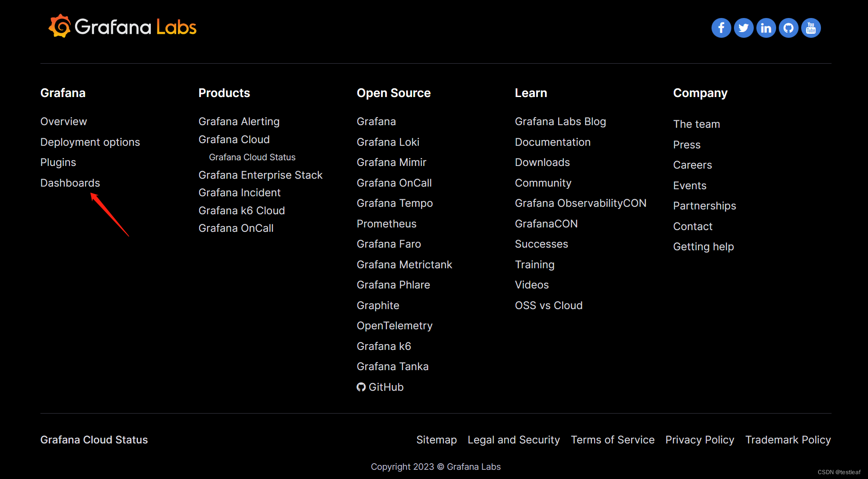Open Grafana OnCall under Open Source
Image resolution: width=868 pixels, height=479 pixels.
click(394, 183)
